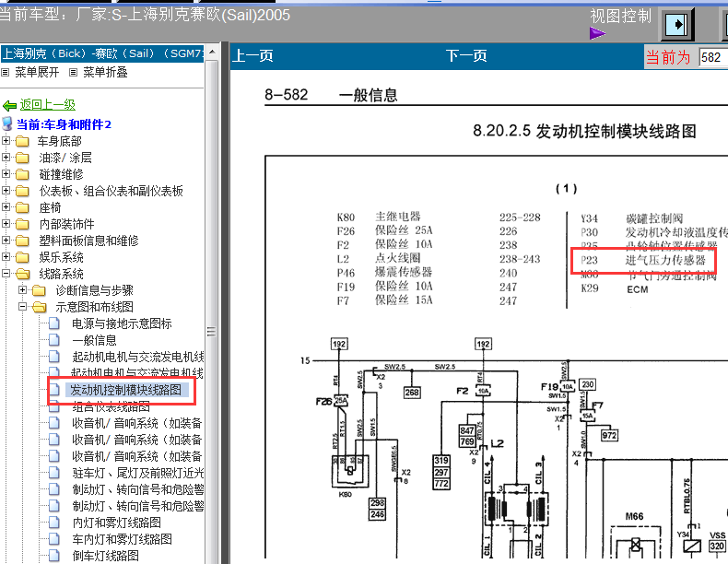This screenshot has width=728, height=564.
Task: Open 车内灯和雾灯线路图 tree item
Action: [123, 539]
